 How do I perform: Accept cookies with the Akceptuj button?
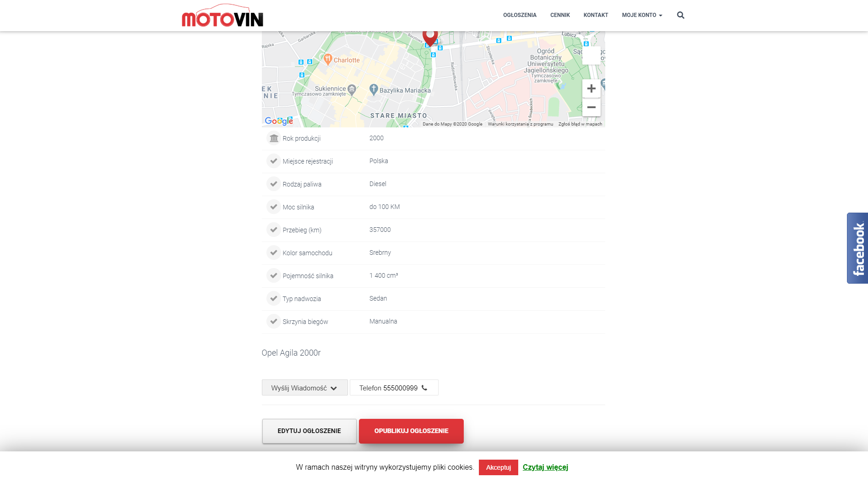coord(498,467)
